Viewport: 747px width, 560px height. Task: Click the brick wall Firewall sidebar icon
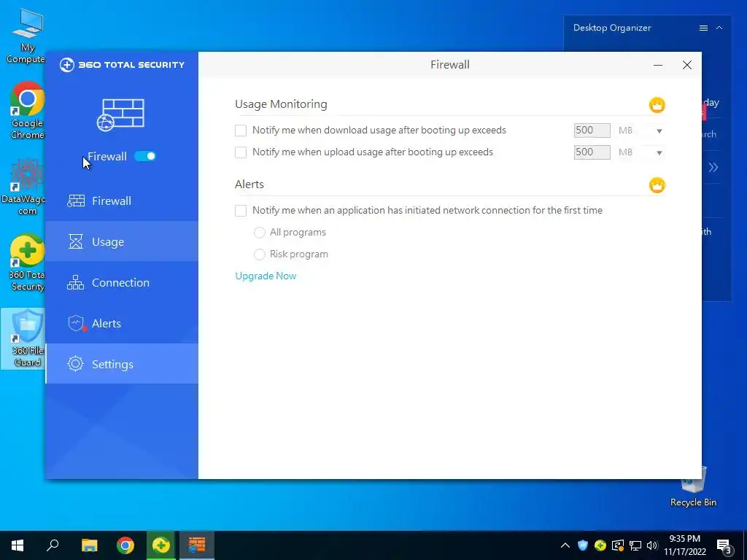pyautogui.click(x=76, y=201)
